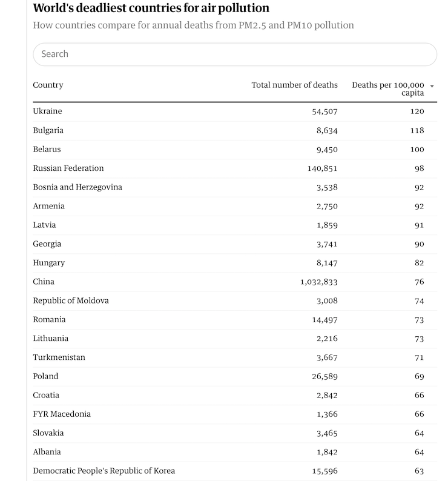
Task: Select Bosnia and Herzegovina entry
Action: coord(235,187)
